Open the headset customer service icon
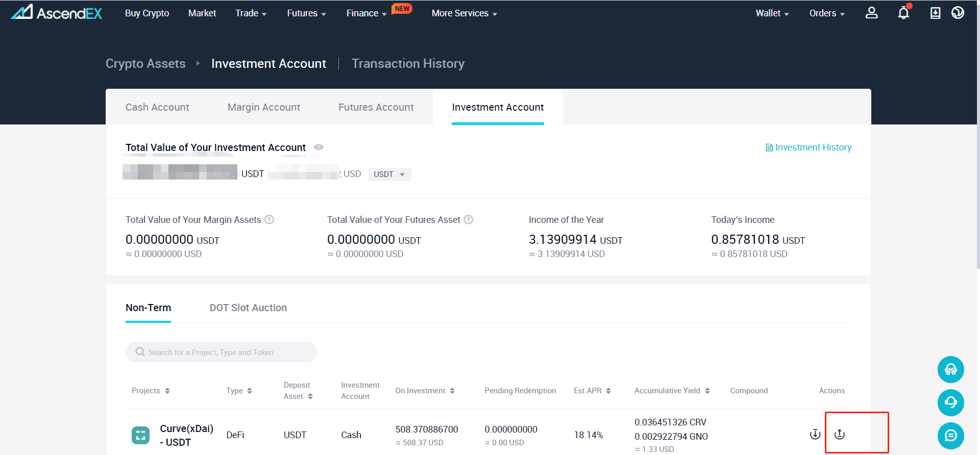The width and height of the screenshot is (980, 455). point(950,402)
